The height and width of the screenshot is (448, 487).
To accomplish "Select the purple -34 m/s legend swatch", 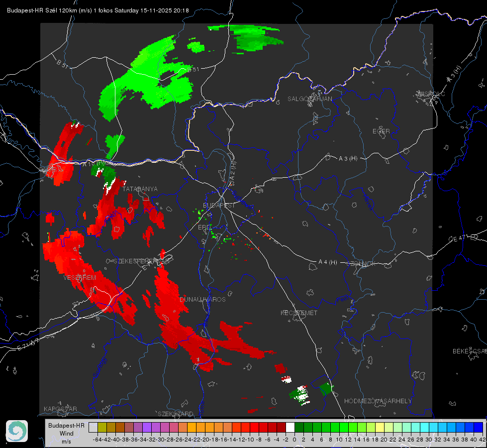I will (147, 427).
